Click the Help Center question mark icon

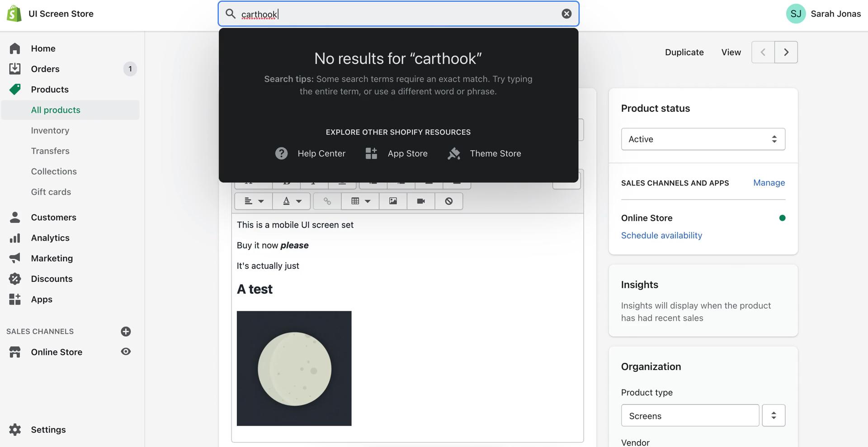(281, 153)
